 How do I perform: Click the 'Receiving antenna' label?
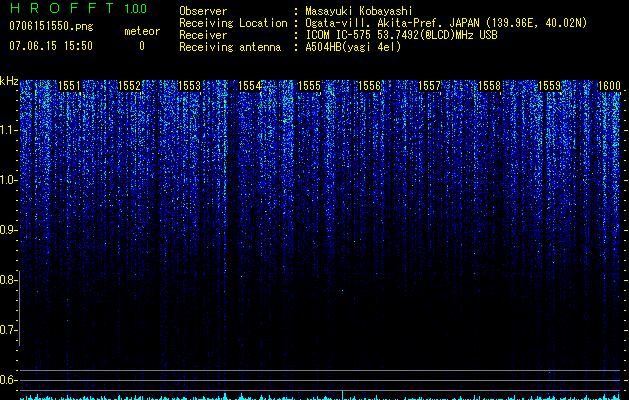pyautogui.click(x=230, y=47)
